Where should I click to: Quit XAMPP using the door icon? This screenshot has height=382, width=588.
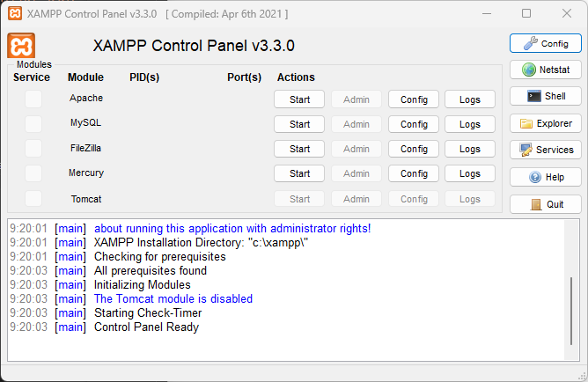pyautogui.click(x=535, y=204)
